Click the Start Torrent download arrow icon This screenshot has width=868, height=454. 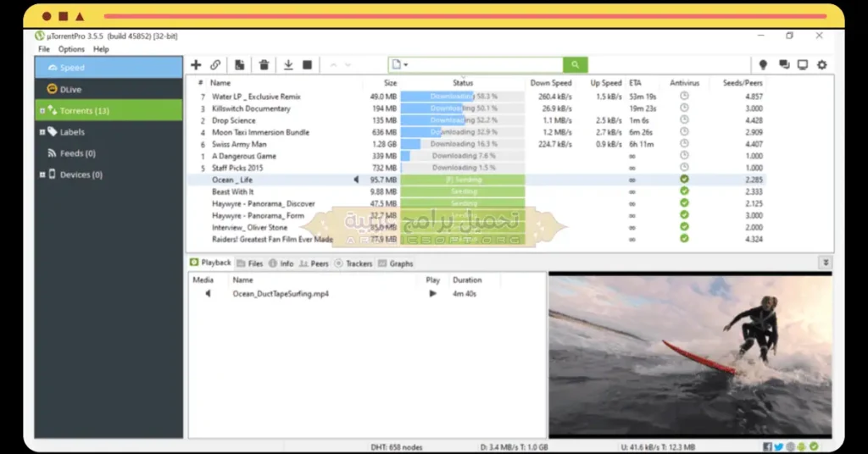tap(288, 64)
